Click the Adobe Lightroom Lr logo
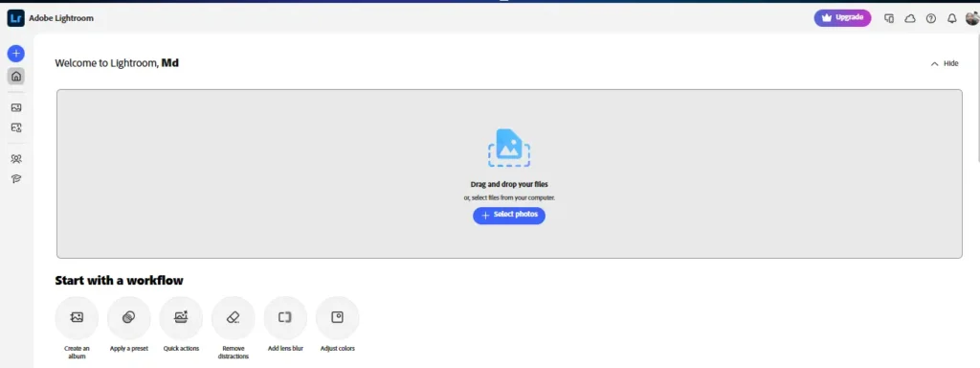 [x=16, y=18]
